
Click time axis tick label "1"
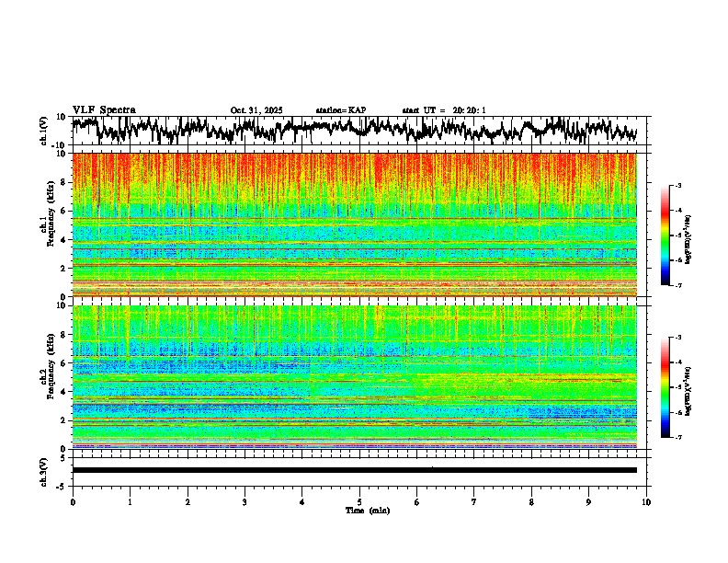click(x=130, y=502)
